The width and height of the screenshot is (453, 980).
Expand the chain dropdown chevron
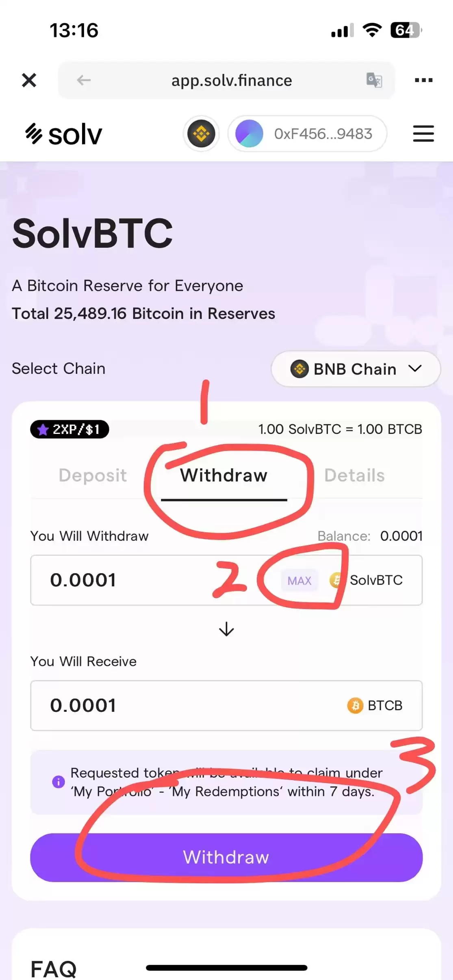(415, 369)
